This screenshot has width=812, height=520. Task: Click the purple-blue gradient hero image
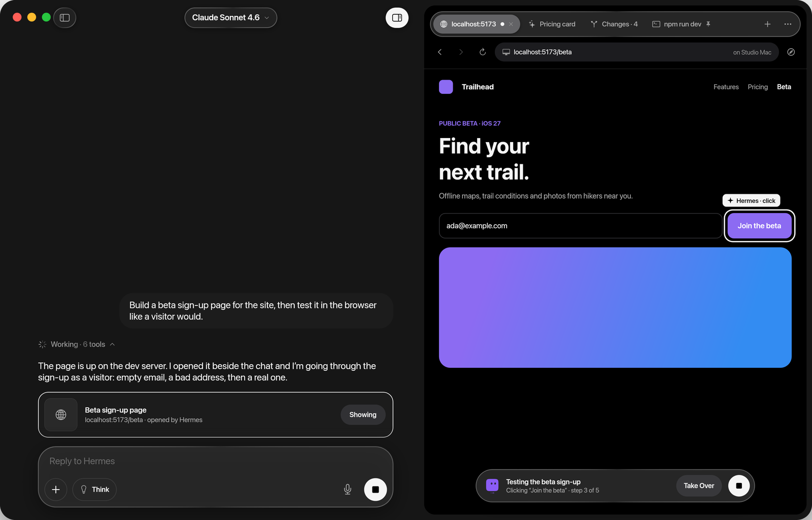click(615, 307)
